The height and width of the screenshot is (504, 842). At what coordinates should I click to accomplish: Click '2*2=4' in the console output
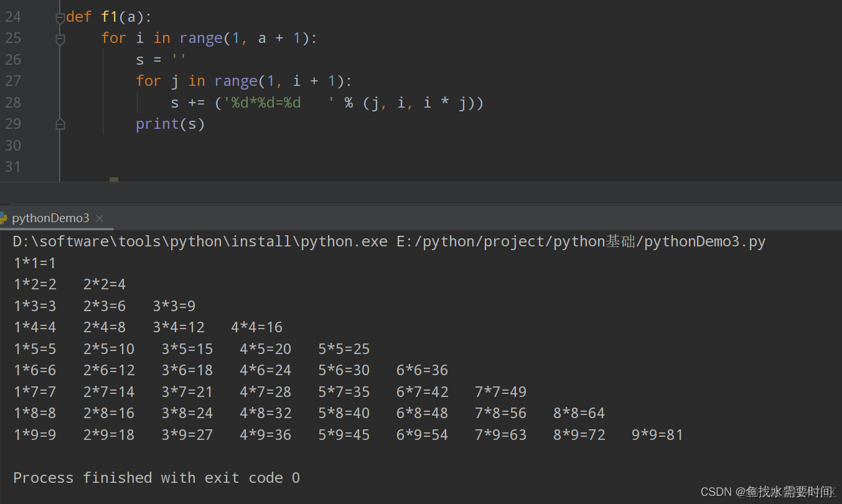click(x=105, y=284)
